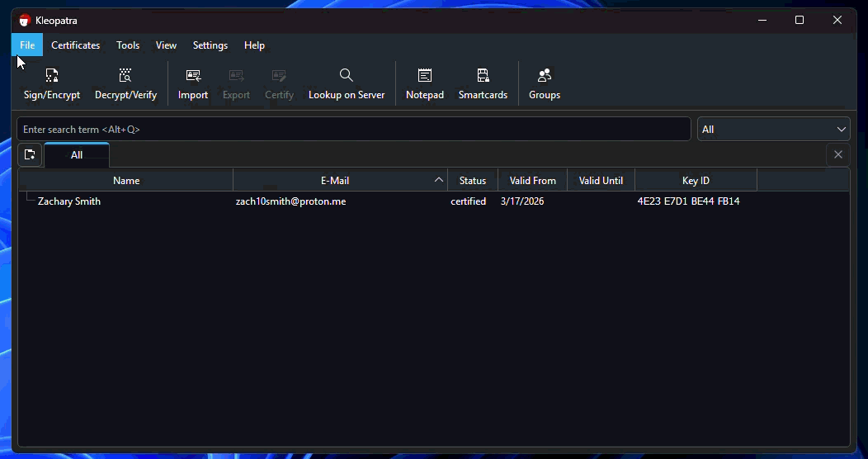Open the Notepad tool
The width and height of the screenshot is (868, 459).
[x=425, y=84]
